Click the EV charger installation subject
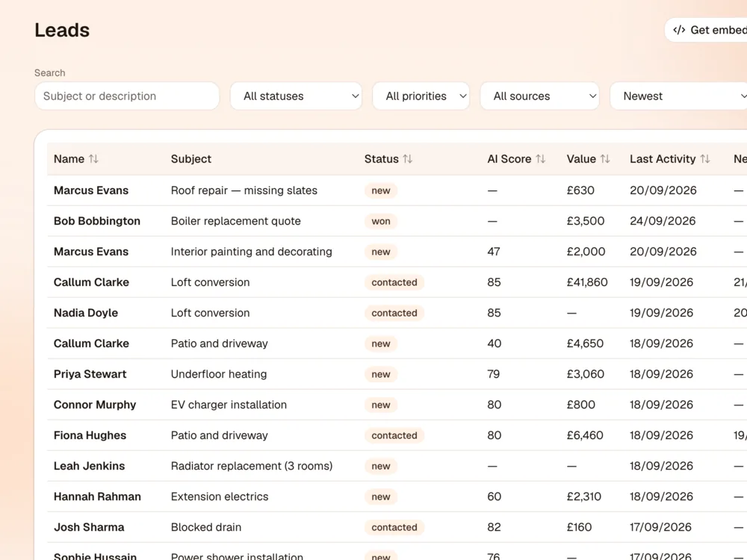Screen dimensions: 747x560 [x=229, y=405]
